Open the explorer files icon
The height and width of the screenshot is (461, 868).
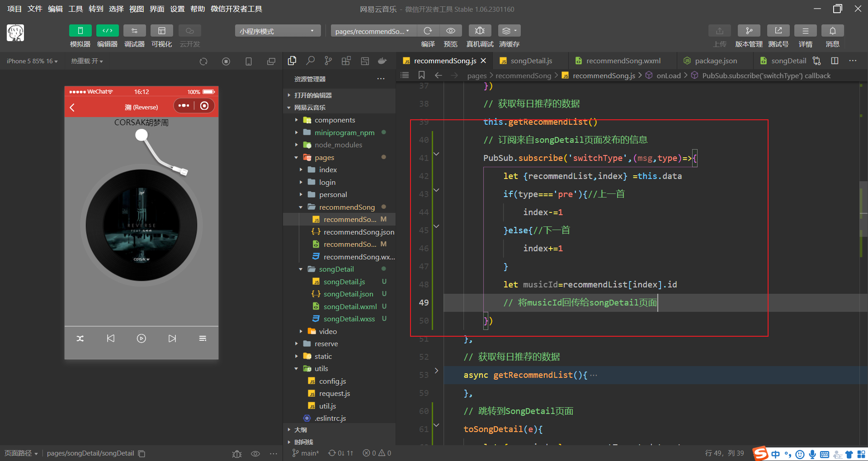pos(292,61)
